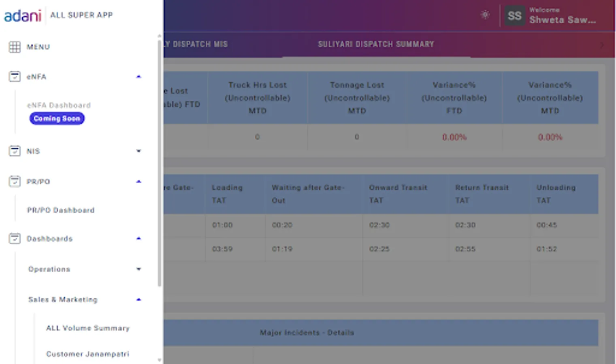Expand the Operations submenu arrow
616x364 pixels.
pyautogui.click(x=139, y=269)
